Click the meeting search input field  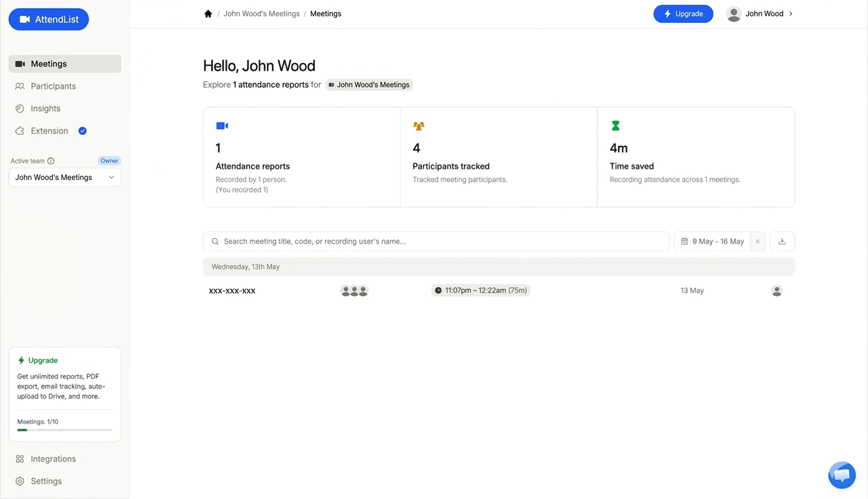tap(436, 241)
